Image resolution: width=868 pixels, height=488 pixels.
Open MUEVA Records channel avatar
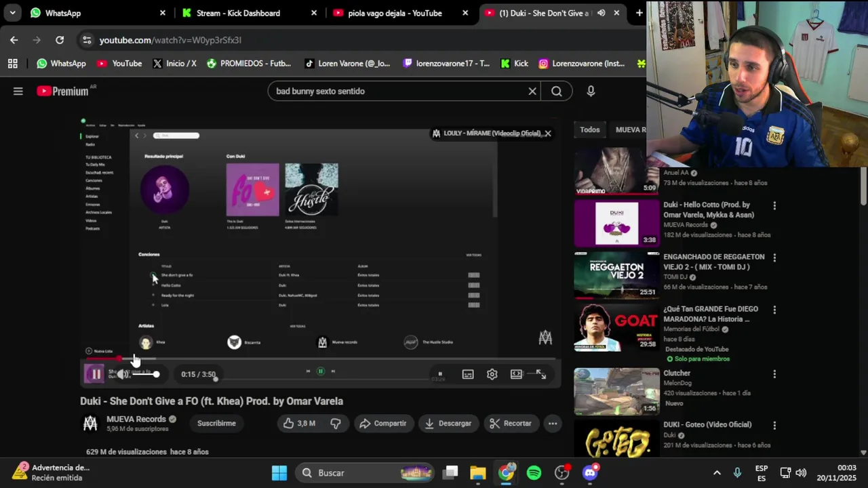[90, 424]
